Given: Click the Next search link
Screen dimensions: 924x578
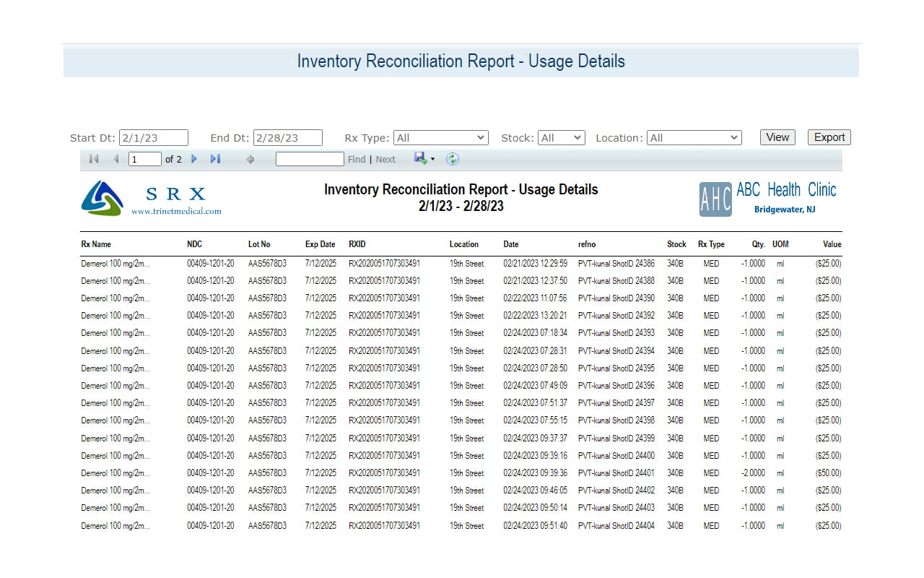Looking at the screenshot, I should click(x=385, y=160).
